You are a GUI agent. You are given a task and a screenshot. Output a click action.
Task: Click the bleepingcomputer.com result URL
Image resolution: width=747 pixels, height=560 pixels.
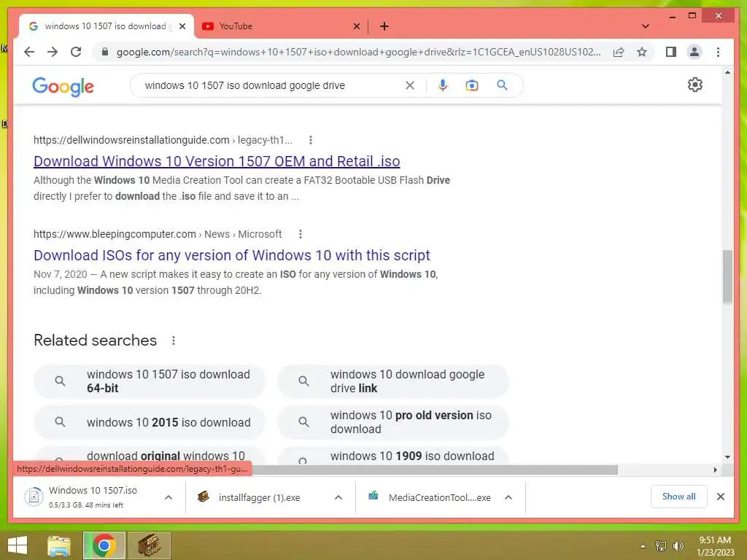tap(158, 234)
